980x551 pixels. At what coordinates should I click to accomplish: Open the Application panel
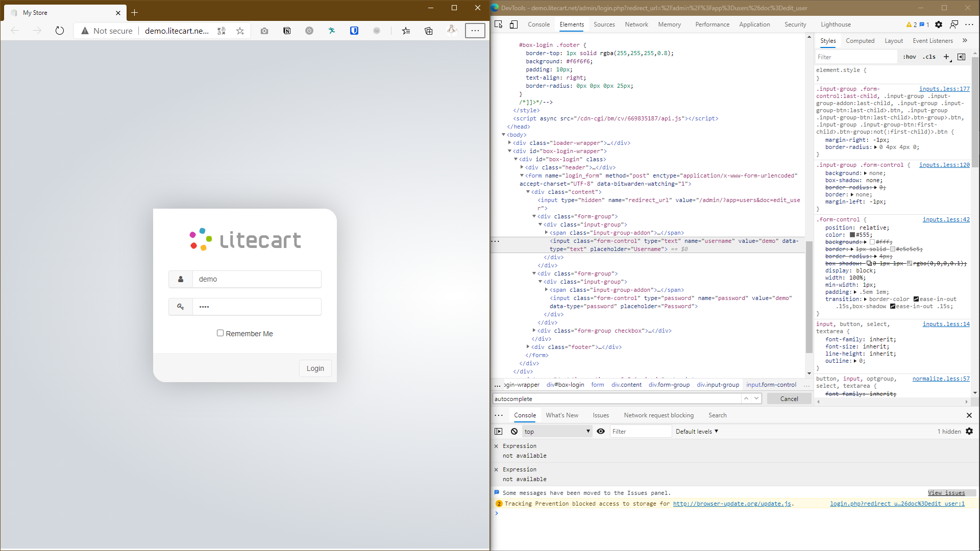754,24
